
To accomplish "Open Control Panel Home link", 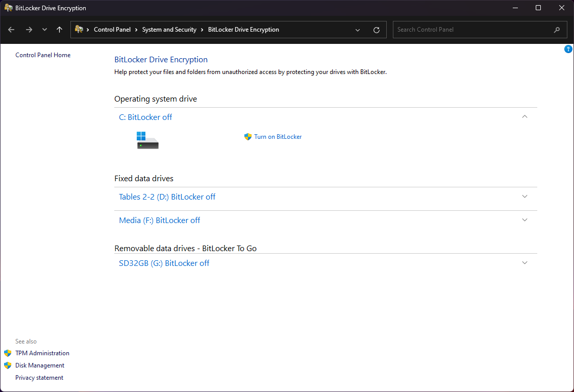I will coord(43,55).
